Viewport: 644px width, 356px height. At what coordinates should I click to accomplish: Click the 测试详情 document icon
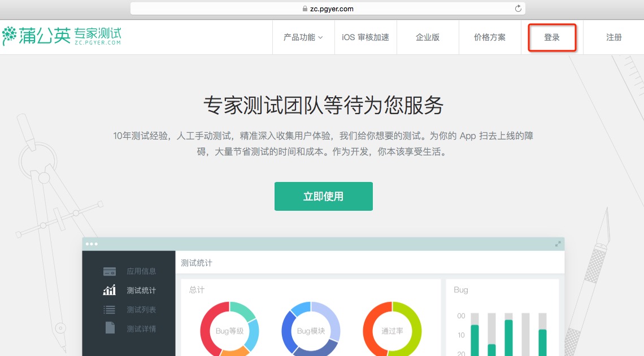click(110, 328)
